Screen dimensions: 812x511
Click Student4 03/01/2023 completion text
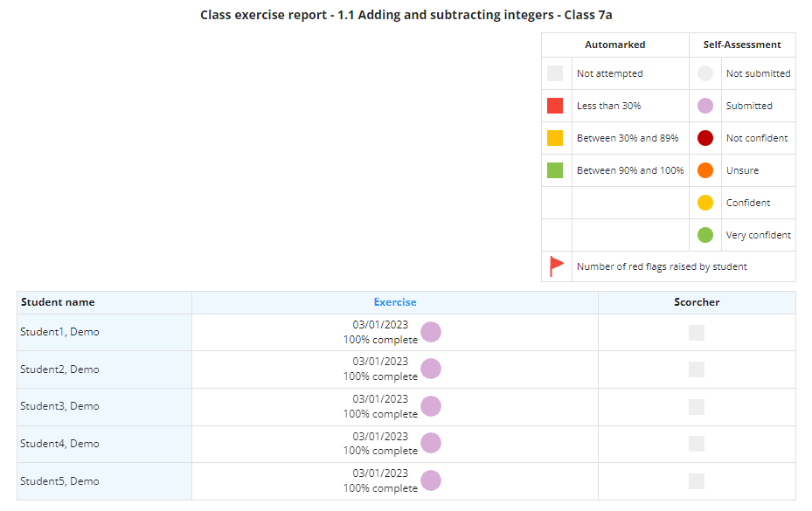(380, 444)
